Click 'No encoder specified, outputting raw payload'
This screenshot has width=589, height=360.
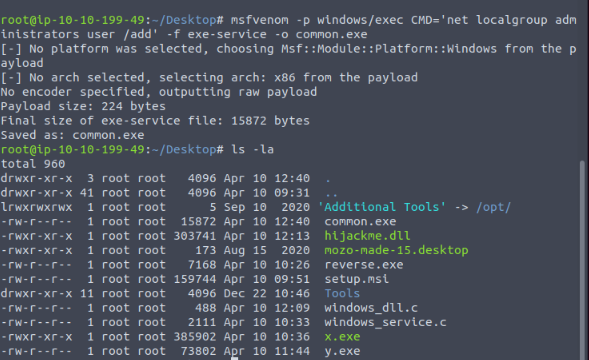159,92
